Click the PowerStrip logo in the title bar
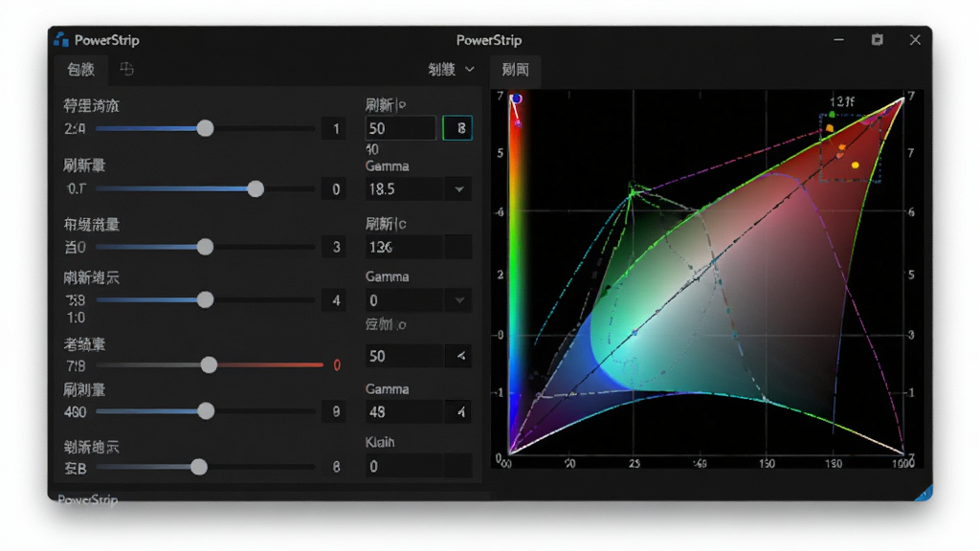Viewport: 980px width, 551px height. point(61,40)
